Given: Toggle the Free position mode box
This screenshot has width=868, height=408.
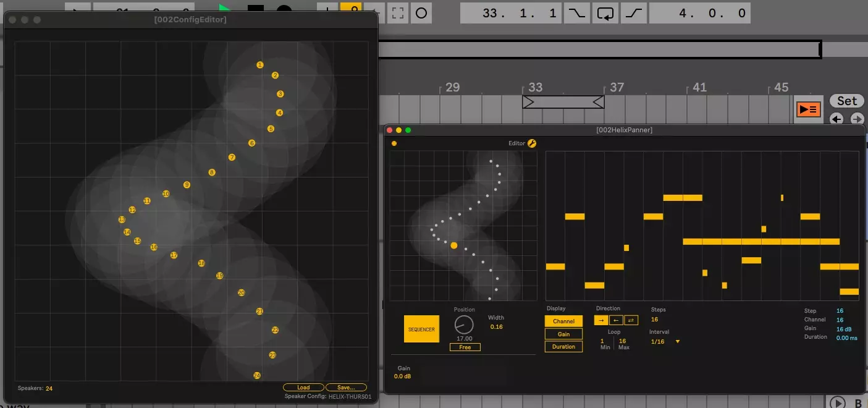Looking at the screenshot, I should [x=465, y=347].
